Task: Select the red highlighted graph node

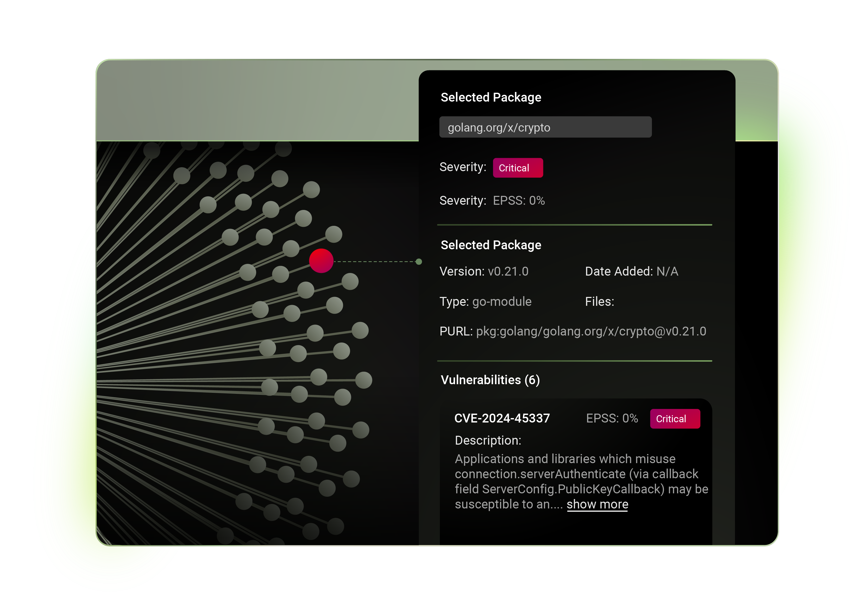Action: tap(321, 261)
